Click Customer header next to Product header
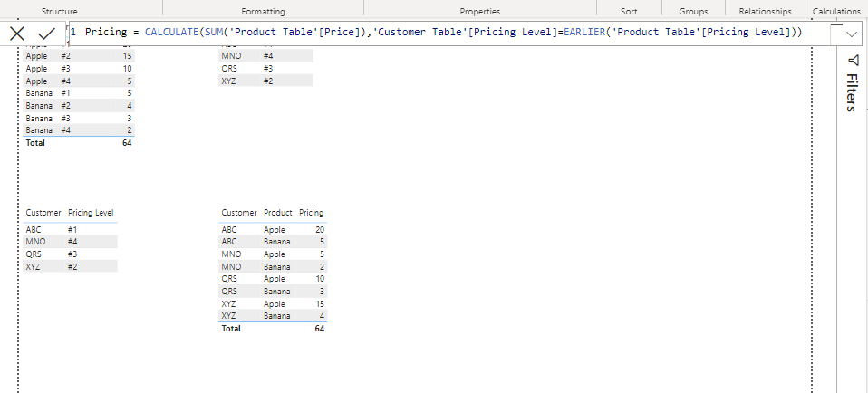This screenshot has width=868, height=393. click(239, 213)
